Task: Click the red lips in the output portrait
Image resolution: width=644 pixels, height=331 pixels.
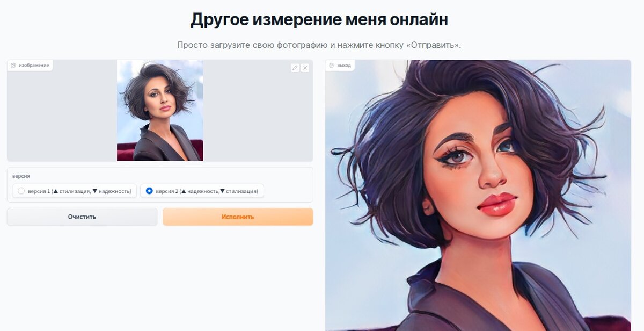Action: point(497,204)
